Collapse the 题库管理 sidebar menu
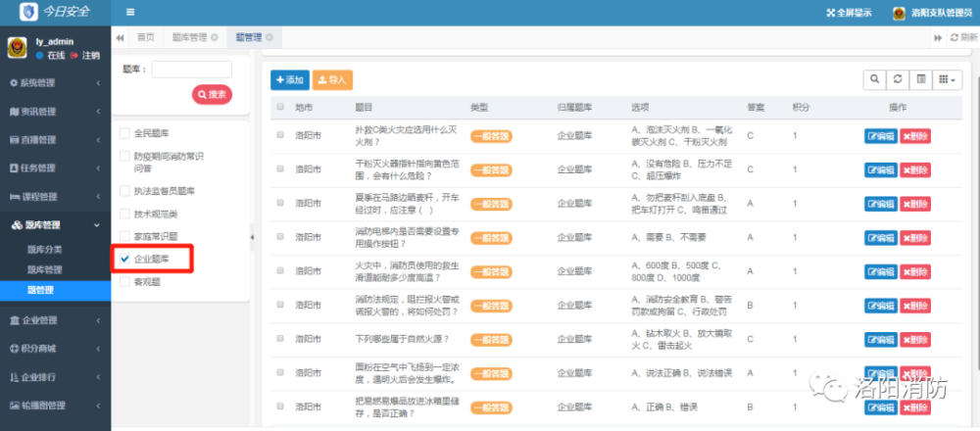Image resolution: width=980 pixels, height=431 pixels. pos(55,225)
